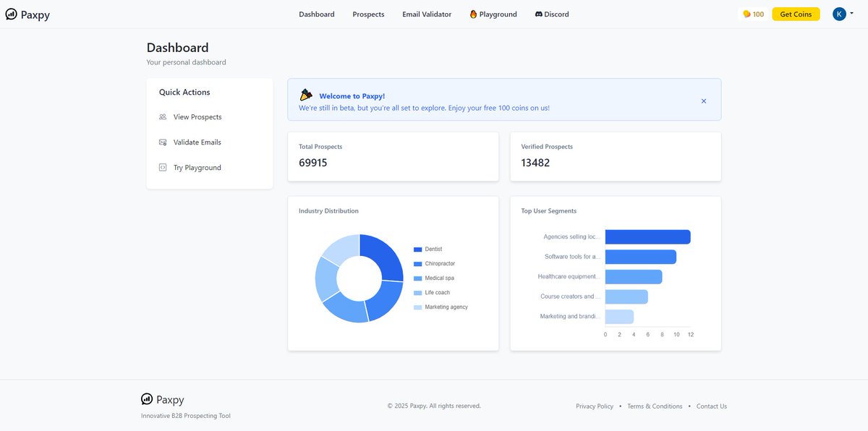Click the coin balance 100
The image size is (868, 431).
point(758,14)
